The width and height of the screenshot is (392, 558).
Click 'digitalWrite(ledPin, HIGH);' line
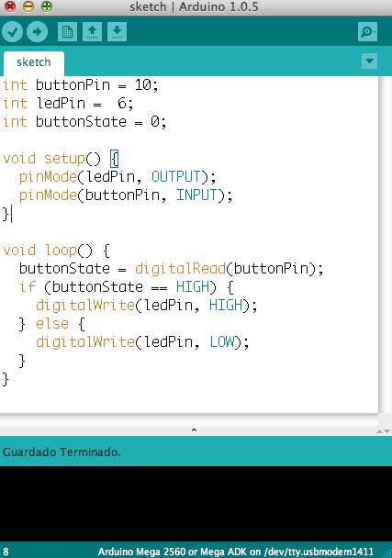click(146, 306)
